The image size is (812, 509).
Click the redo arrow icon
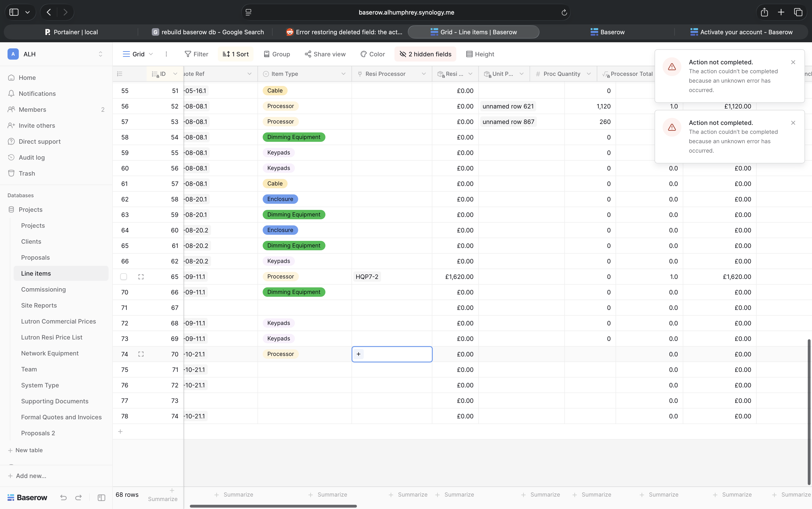tap(78, 497)
